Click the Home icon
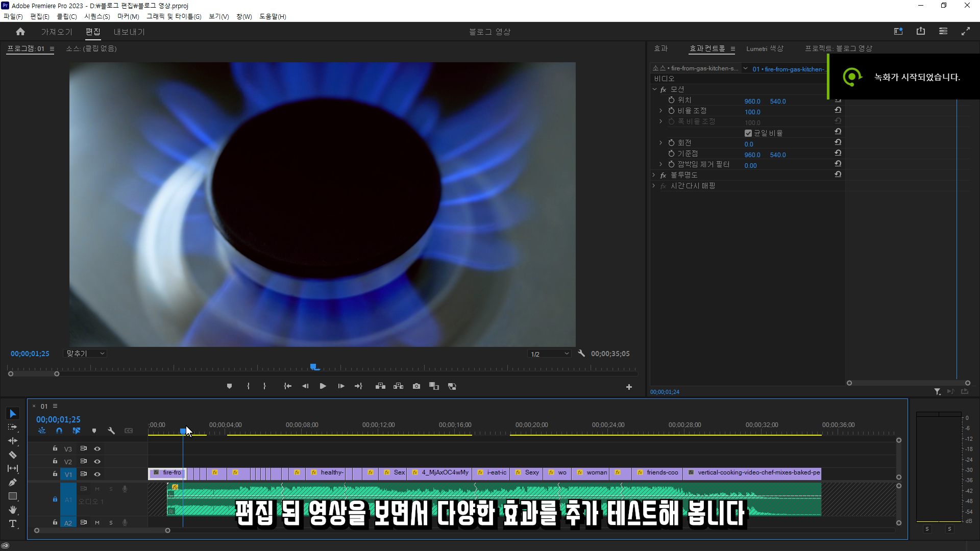This screenshot has width=980, height=551. click(20, 32)
